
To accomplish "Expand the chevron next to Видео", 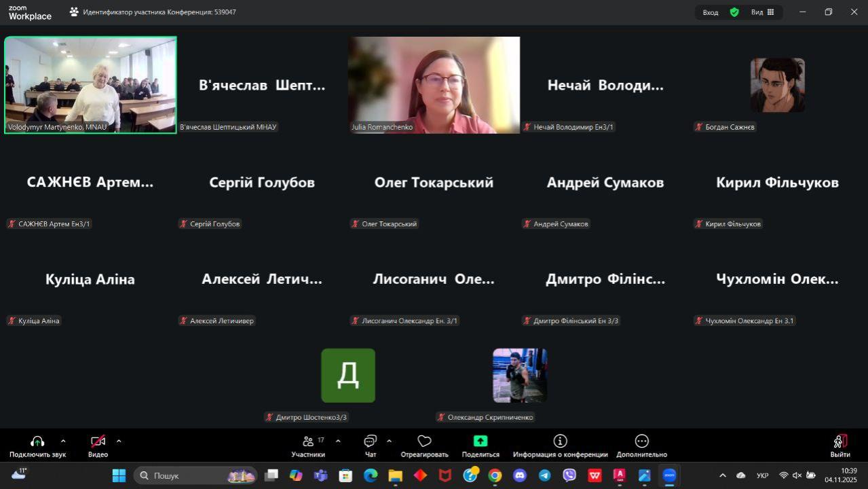I will click(x=119, y=440).
